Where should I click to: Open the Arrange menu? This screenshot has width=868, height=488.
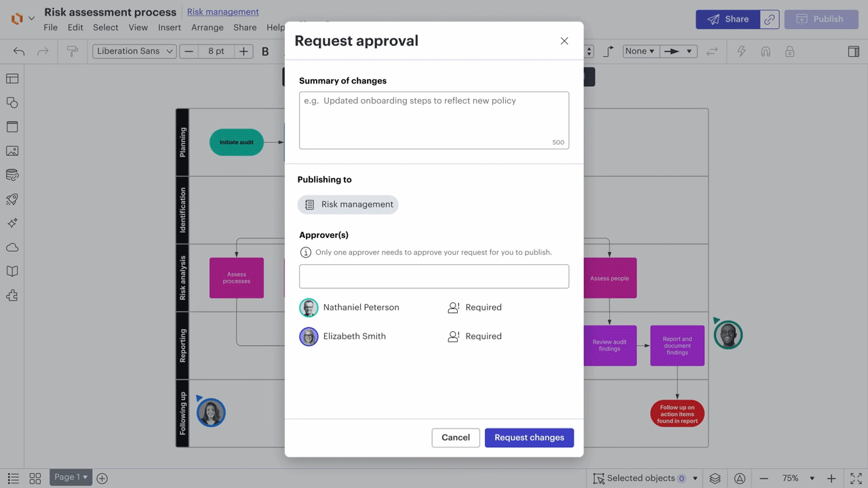click(x=207, y=28)
